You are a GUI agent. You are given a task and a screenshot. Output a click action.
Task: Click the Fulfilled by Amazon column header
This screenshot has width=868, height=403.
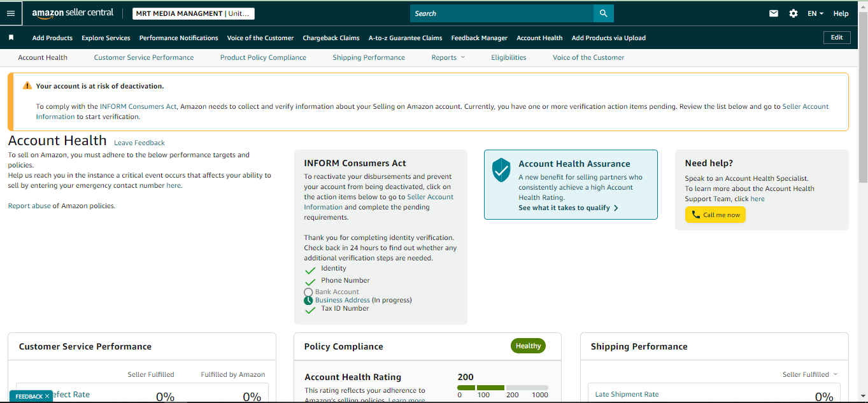233,374
